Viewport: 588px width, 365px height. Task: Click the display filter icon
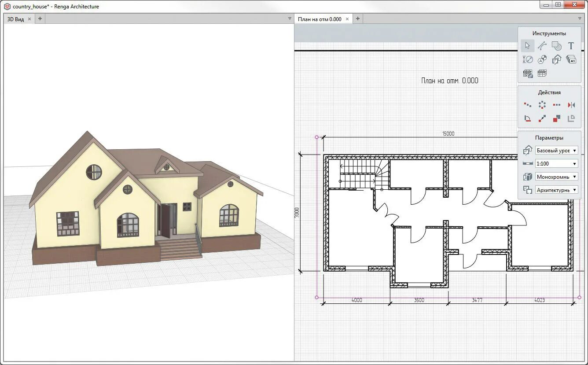527,190
